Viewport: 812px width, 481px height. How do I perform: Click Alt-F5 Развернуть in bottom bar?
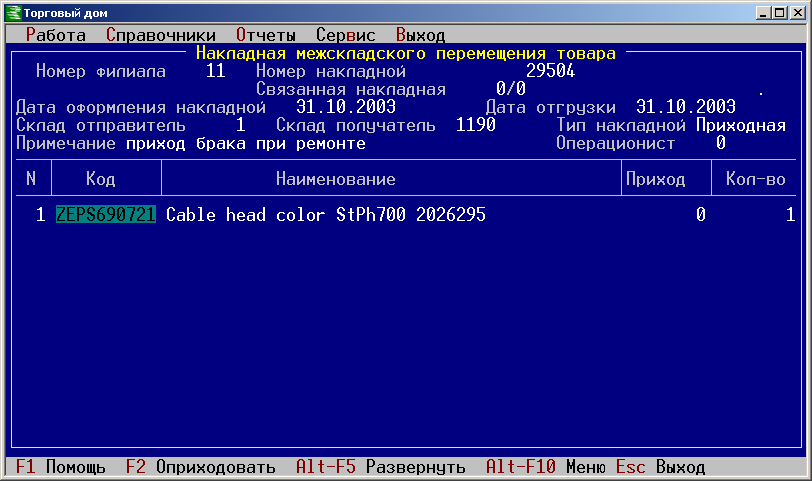(x=381, y=467)
